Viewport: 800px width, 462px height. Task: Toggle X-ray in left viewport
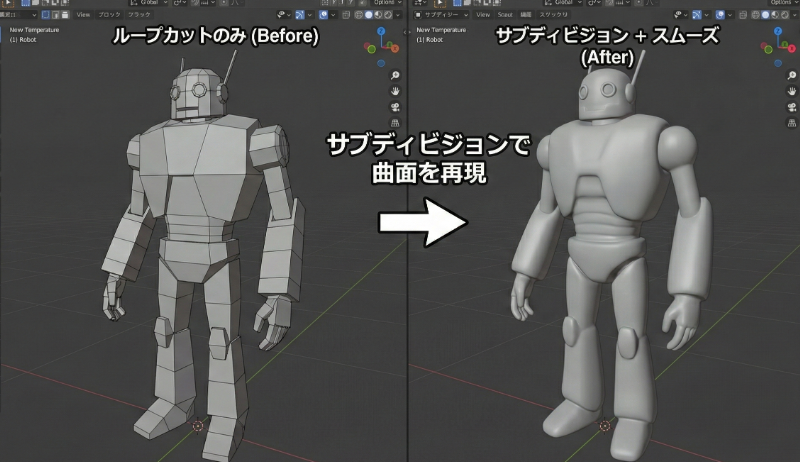click(346, 15)
